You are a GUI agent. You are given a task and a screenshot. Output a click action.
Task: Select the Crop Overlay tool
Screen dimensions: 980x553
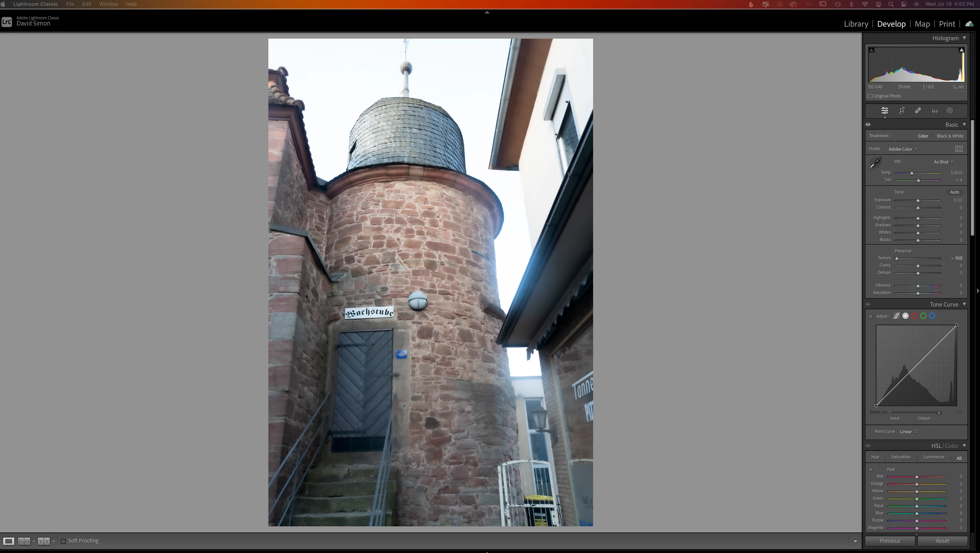[902, 111]
